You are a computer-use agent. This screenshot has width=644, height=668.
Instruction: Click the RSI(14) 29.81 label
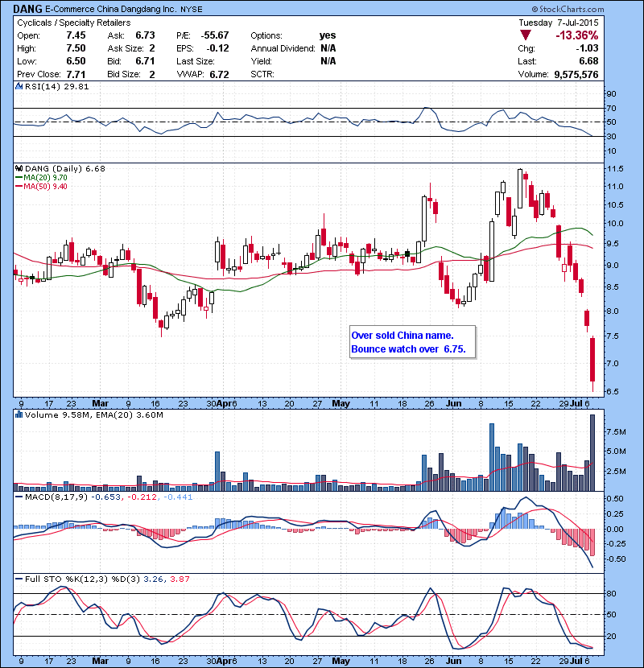point(56,86)
